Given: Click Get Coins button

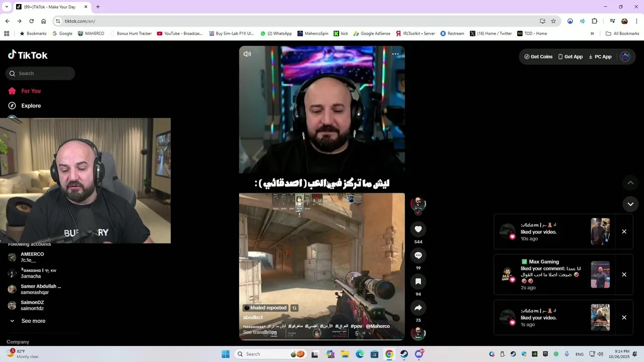Looking at the screenshot, I should (x=538, y=57).
